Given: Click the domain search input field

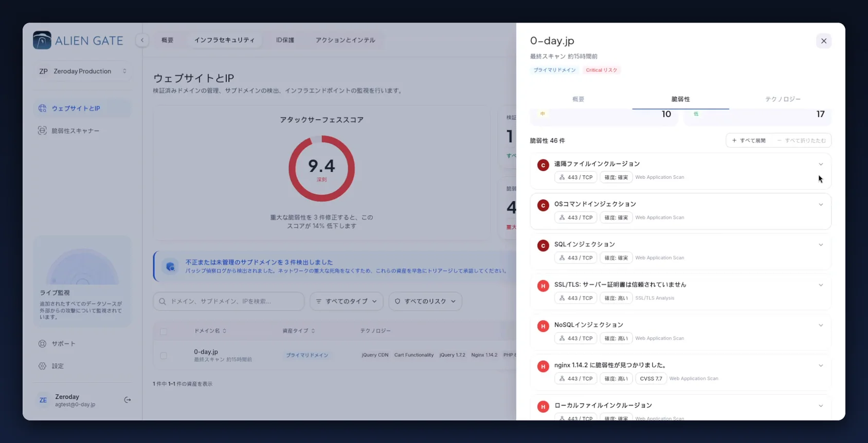Looking at the screenshot, I should coord(229,301).
